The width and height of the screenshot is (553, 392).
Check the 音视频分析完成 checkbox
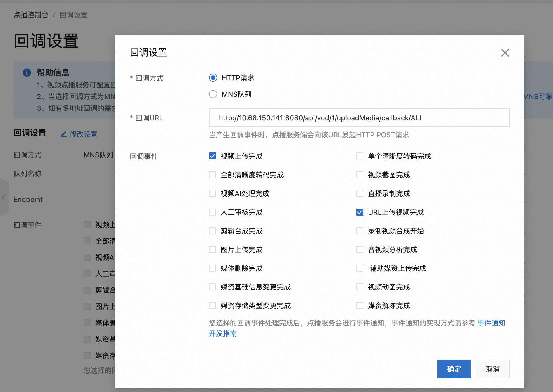[x=360, y=249]
